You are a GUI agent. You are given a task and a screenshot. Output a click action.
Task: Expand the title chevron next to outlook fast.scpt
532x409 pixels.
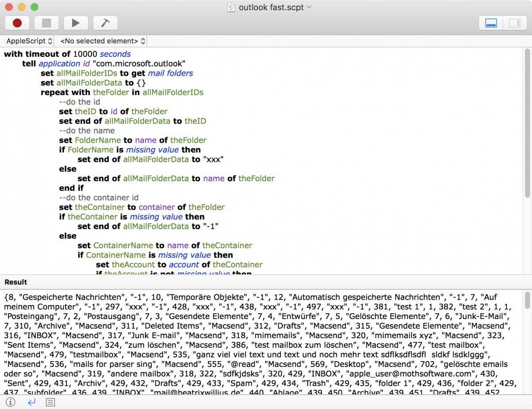309,7
